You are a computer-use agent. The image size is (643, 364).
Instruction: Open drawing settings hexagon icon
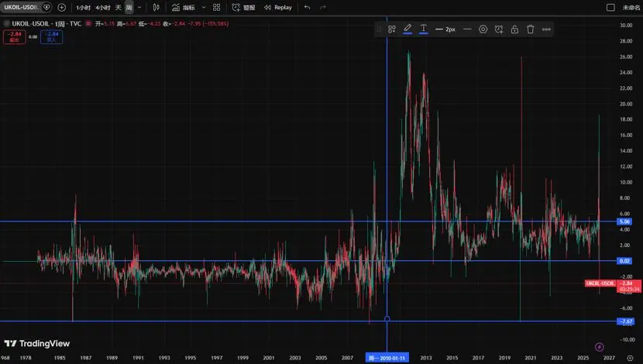483,29
